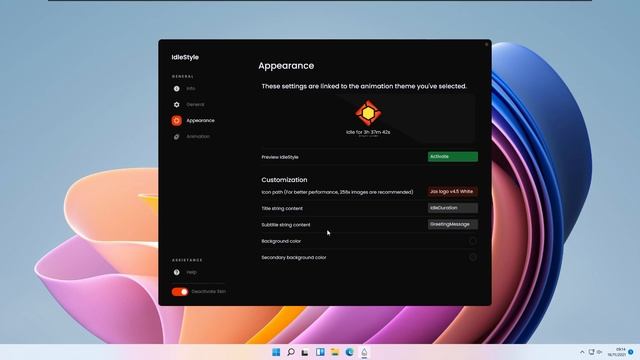Click the 'Title string content' label
This screenshot has height=360, width=640.
(x=282, y=209)
